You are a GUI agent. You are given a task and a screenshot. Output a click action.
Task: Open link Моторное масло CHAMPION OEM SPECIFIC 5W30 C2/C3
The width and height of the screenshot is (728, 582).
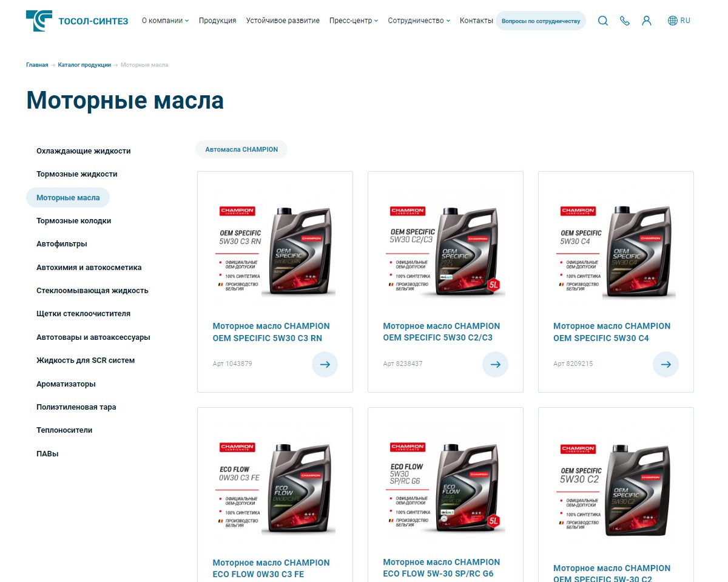(x=442, y=332)
